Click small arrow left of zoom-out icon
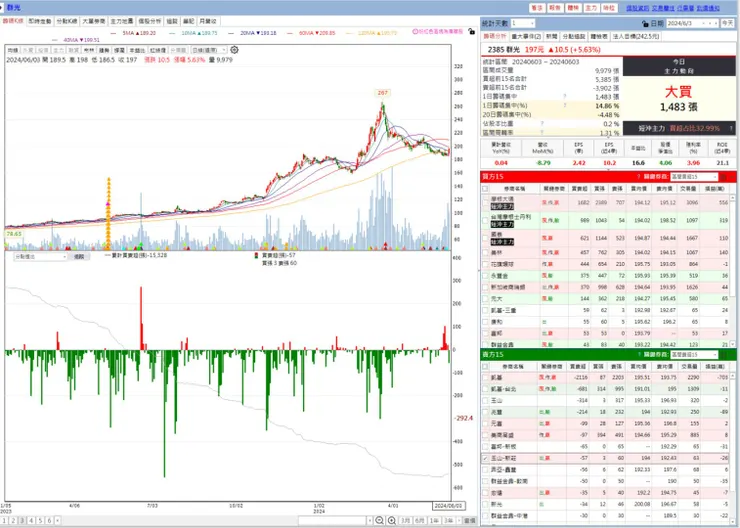The image size is (740, 528). click(x=370, y=520)
